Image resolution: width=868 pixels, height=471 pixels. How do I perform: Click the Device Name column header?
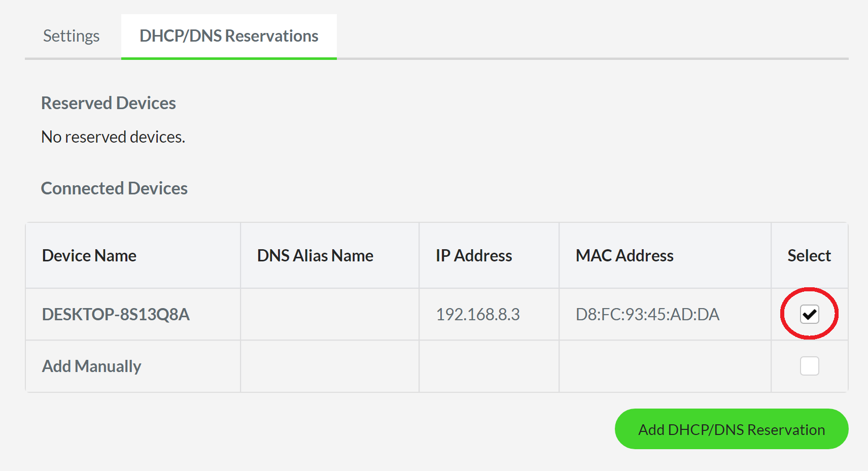point(89,255)
